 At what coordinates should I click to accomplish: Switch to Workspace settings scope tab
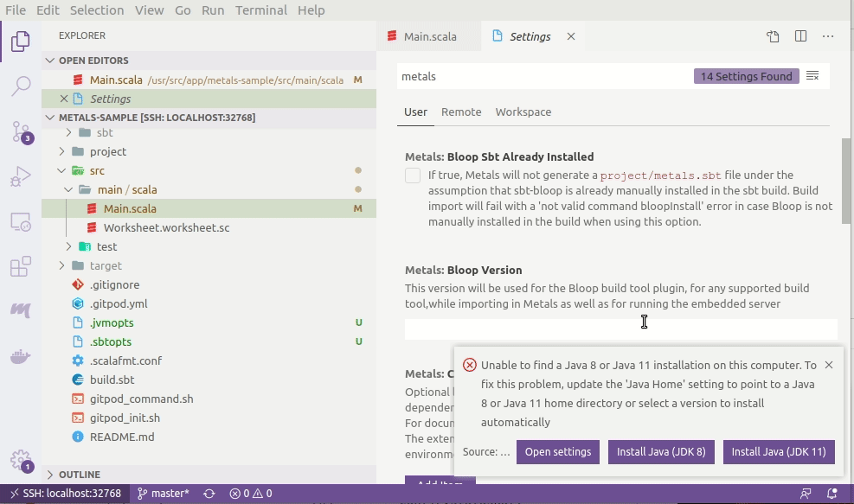click(523, 112)
